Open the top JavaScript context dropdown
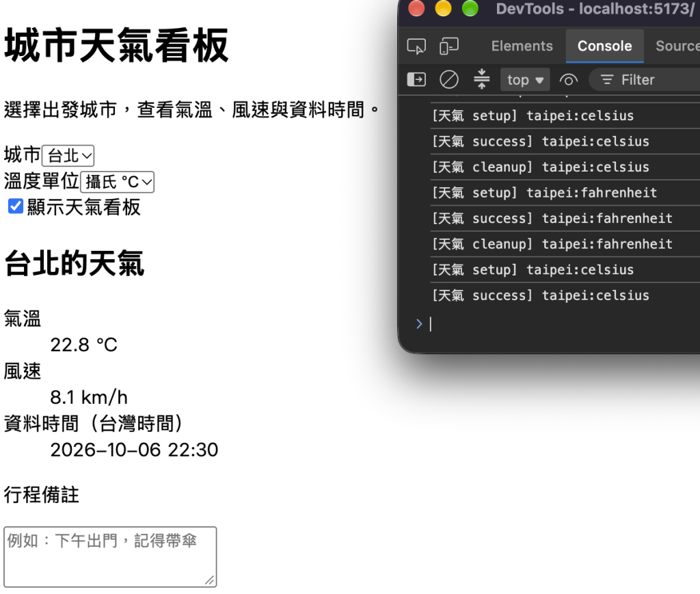The height and width of the screenshot is (594, 700). (x=525, y=80)
